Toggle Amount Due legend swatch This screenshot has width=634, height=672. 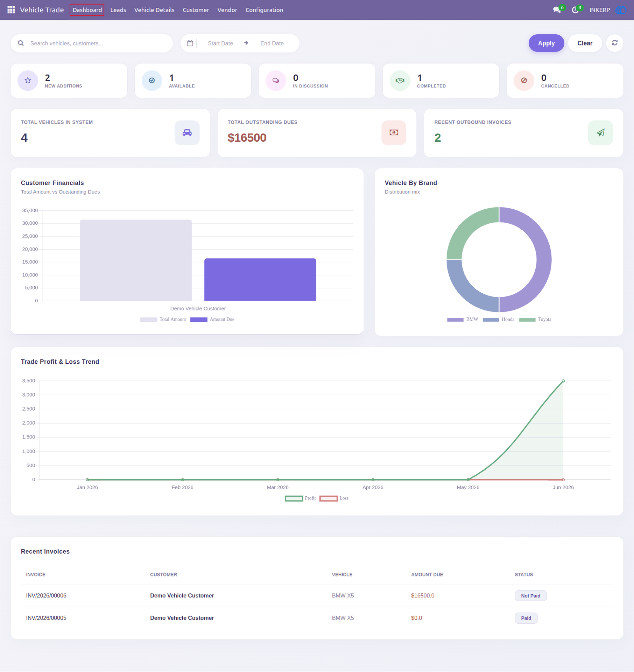pyautogui.click(x=199, y=320)
